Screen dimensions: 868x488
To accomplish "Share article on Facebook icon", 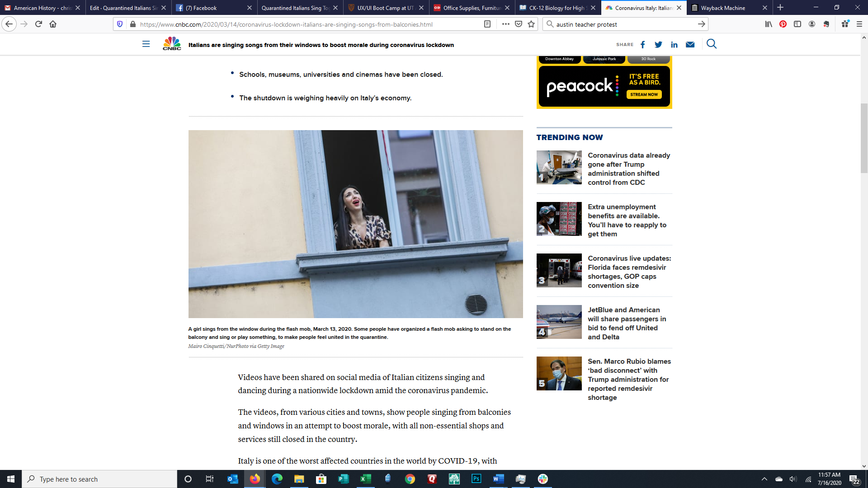I will click(642, 44).
